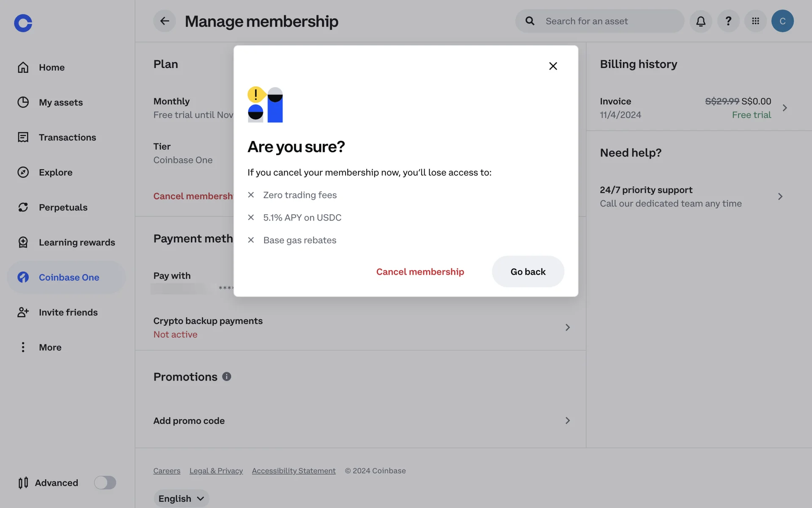Viewport: 812px width, 508px height.
Task: Open the apps grid menu
Action: 755,21
